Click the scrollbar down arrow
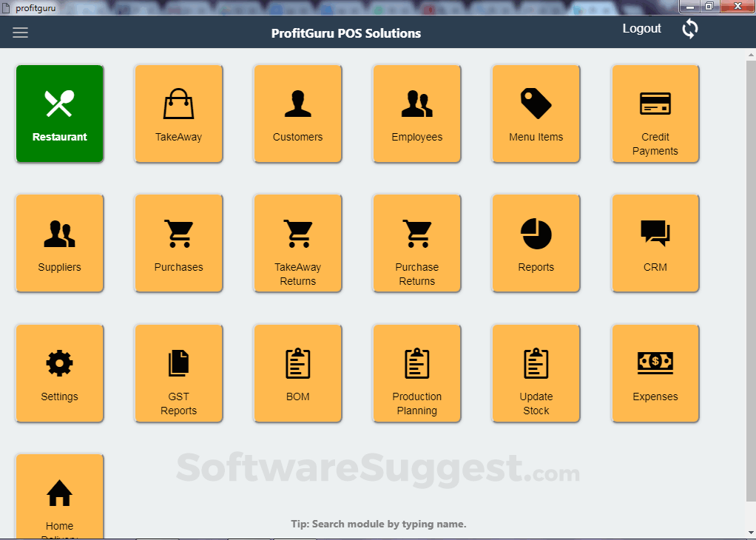The width and height of the screenshot is (756, 540). click(x=751, y=532)
